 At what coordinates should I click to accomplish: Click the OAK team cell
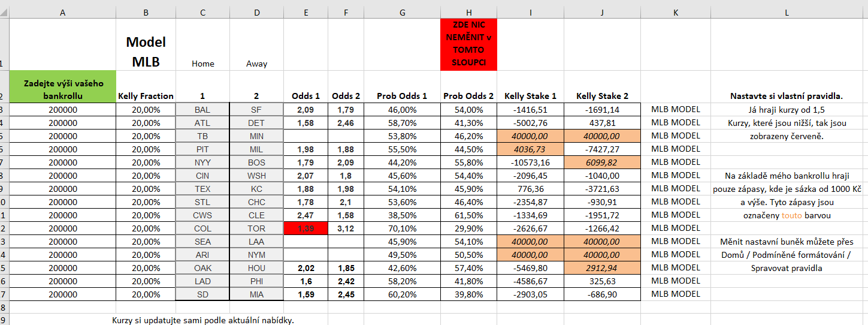(x=202, y=268)
